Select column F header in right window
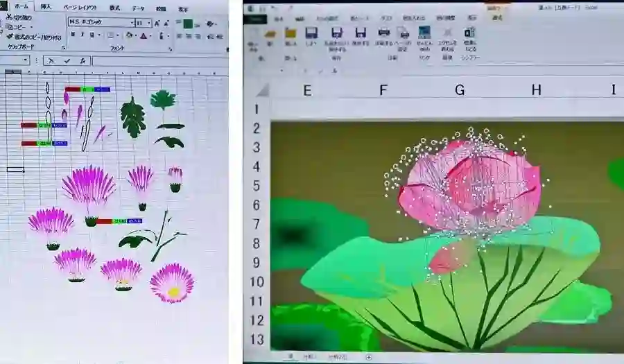Image resolution: width=624 pixels, height=364 pixels. [383, 90]
